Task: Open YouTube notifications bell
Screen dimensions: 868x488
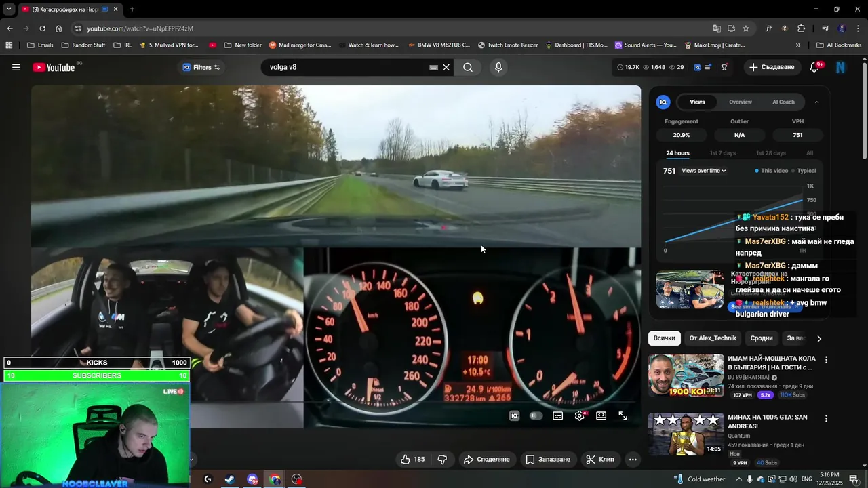Action: [x=814, y=67]
